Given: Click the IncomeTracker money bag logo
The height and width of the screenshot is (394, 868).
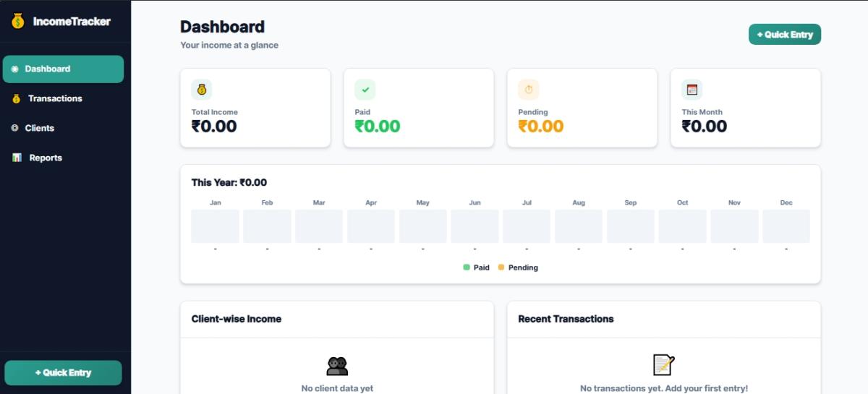Looking at the screenshot, I should point(17,22).
